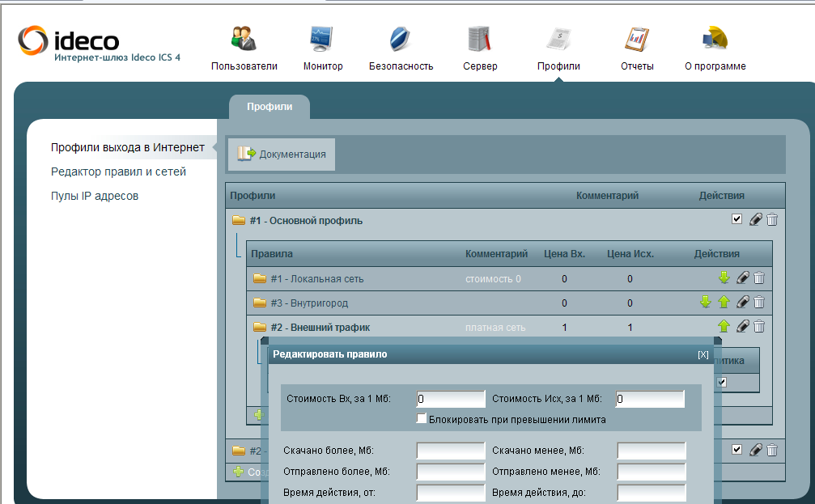Open Редактор правил и сетей

point(118,172)
